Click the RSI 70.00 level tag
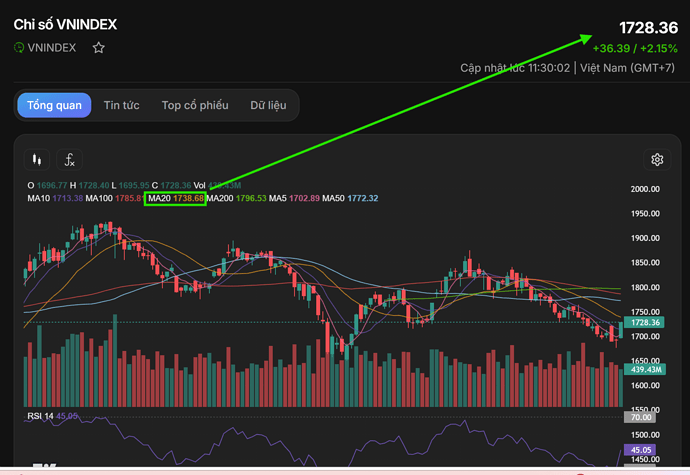Screen dimensions: 690x475 (x=640, y=417)
